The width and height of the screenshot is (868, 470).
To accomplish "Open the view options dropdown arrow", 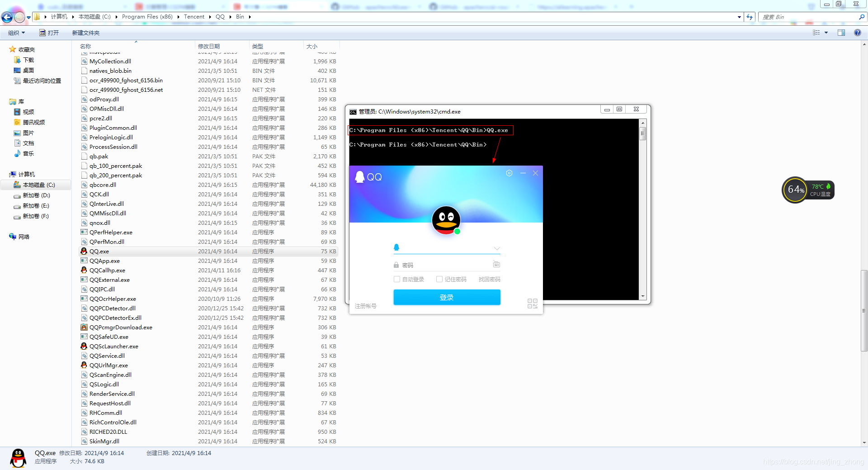I will (826, 33).
